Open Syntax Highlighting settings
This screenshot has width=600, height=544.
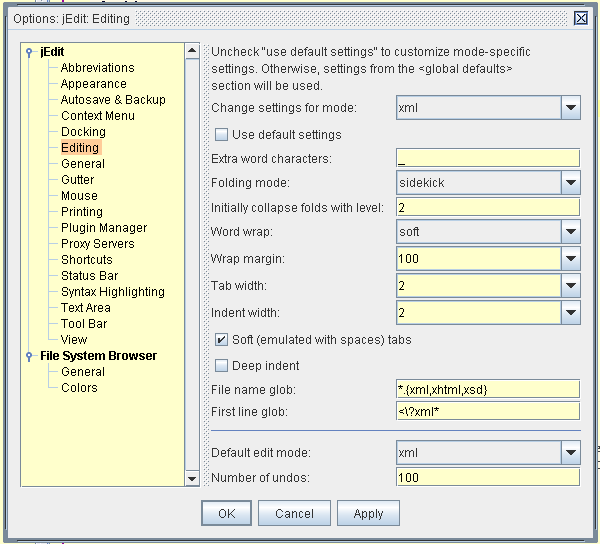coord(112,292)
